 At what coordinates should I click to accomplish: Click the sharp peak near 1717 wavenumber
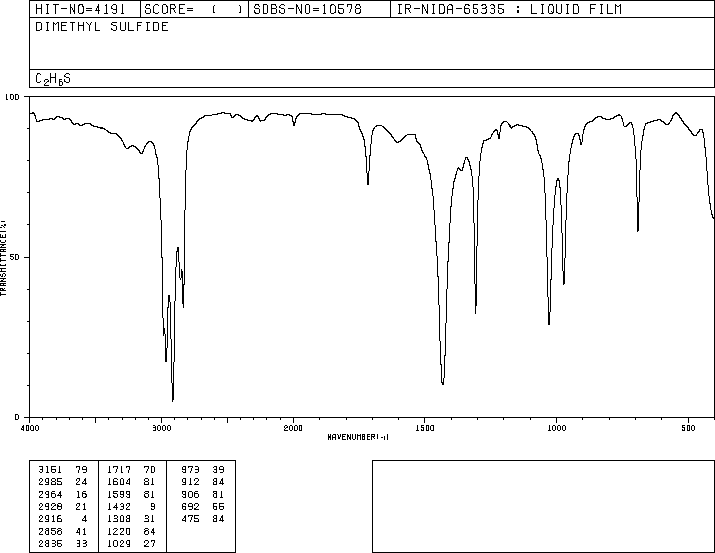point(368,184)
